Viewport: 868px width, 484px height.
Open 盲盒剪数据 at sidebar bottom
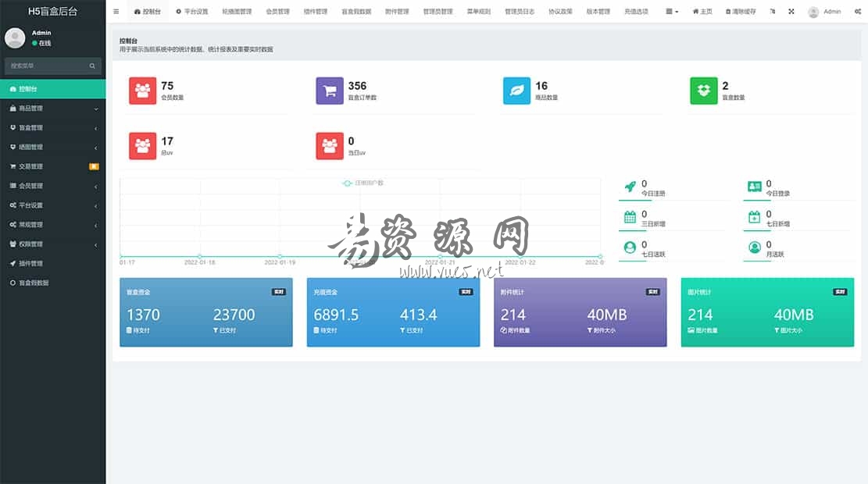coord(52,283)
